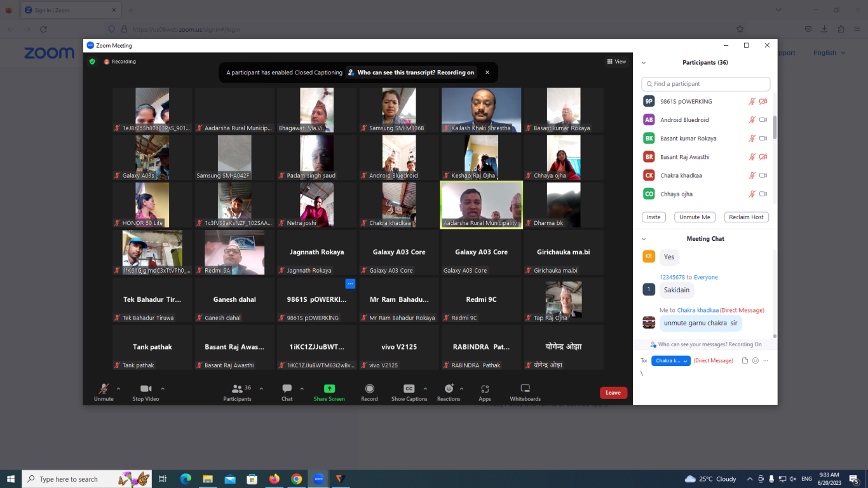Open the Reactions icon in toolbar

click(449, 389)
